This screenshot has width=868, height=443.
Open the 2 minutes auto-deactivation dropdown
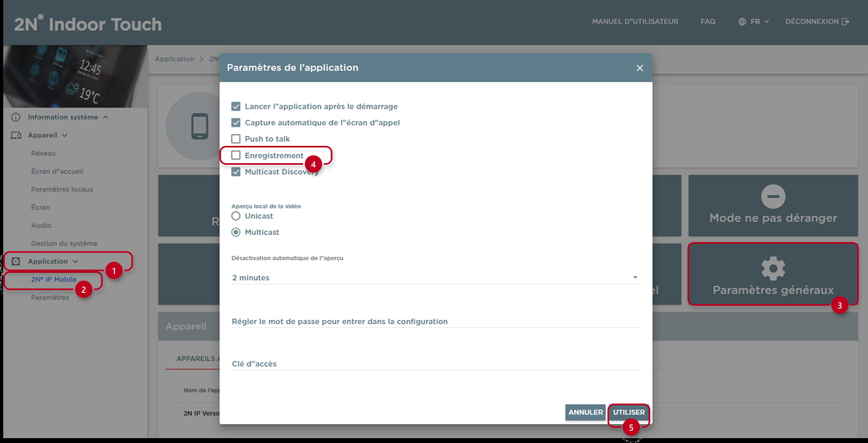(436, 278)
